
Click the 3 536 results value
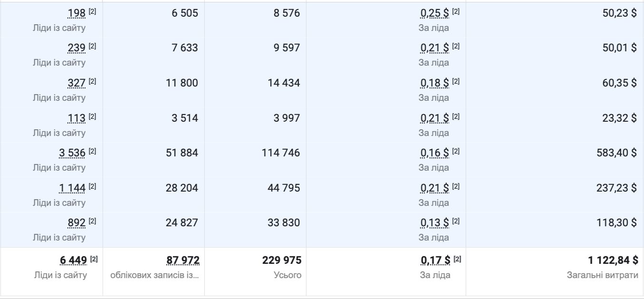(72, 154)
